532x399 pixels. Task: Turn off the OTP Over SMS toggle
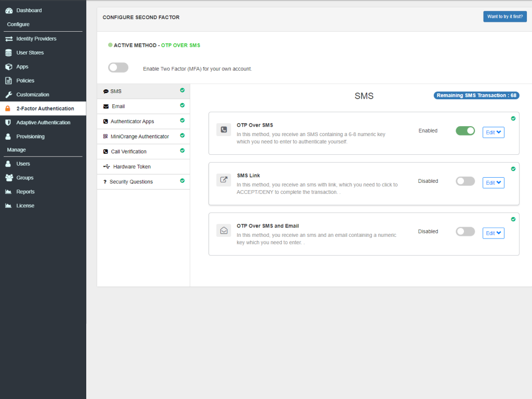(x=465, y=131)
